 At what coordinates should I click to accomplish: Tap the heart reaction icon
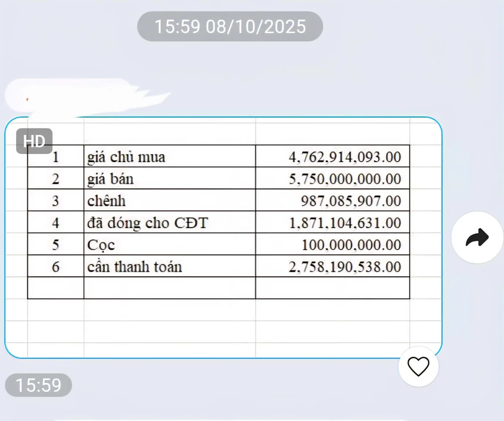tap(418, 366)
